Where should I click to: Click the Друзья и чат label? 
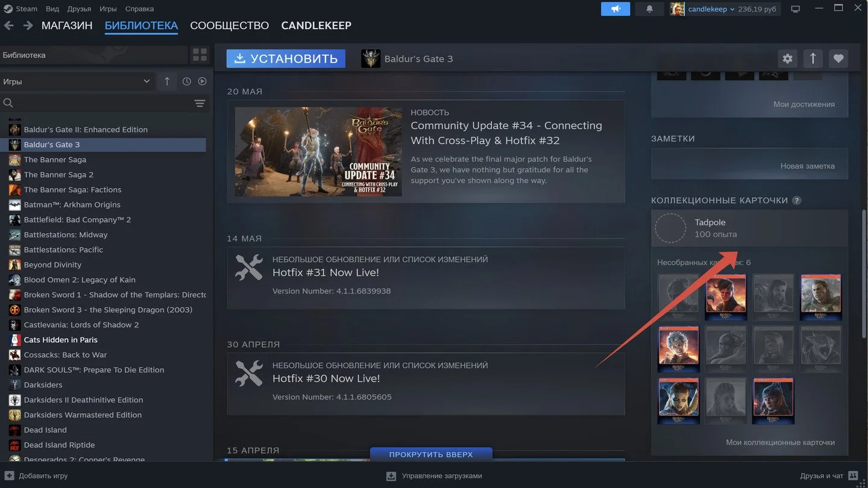(822, 476)
